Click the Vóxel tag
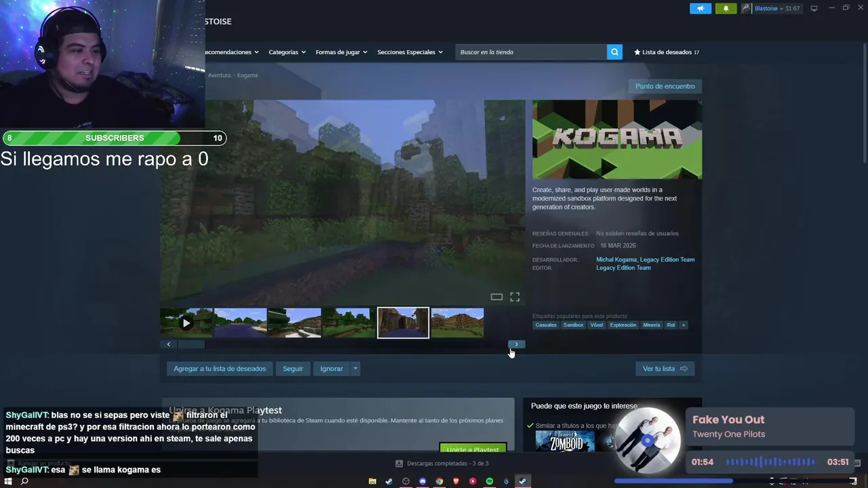The width and height of the screenshot is (868, 488). click(596, 325)
